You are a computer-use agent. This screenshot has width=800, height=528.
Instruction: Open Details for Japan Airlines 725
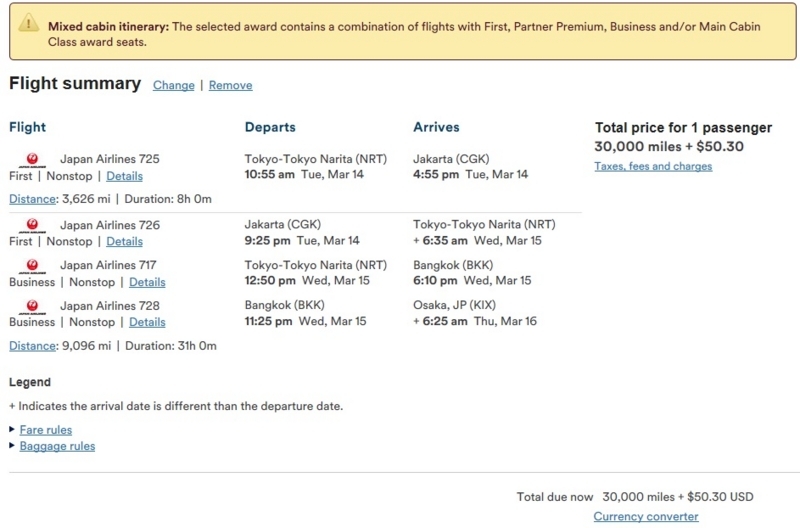click(124, 176)
